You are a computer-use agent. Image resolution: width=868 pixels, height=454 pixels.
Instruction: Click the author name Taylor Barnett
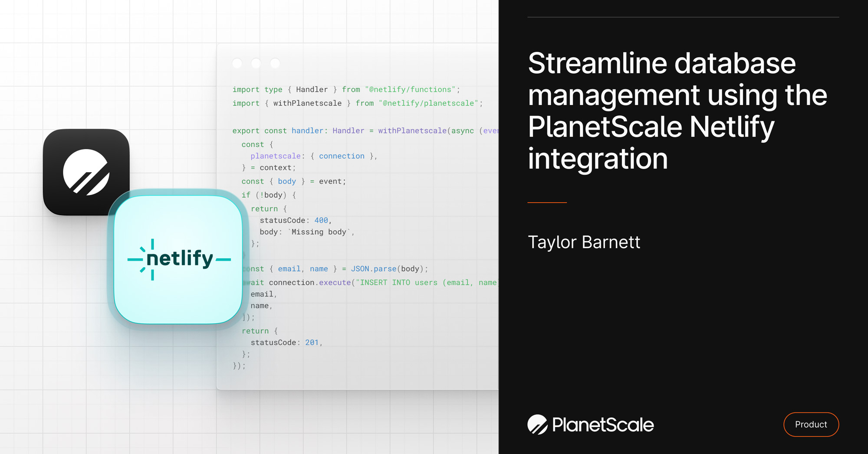click(x=584, y=242)
